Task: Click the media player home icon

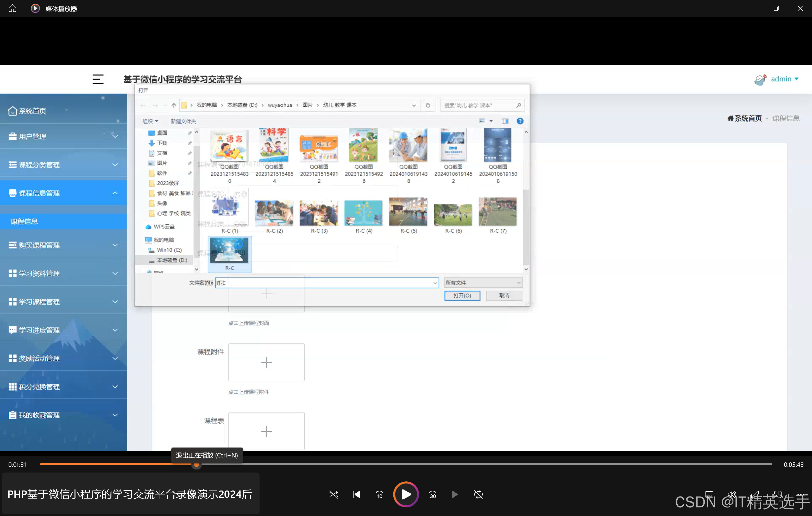Action: (12, 8)
